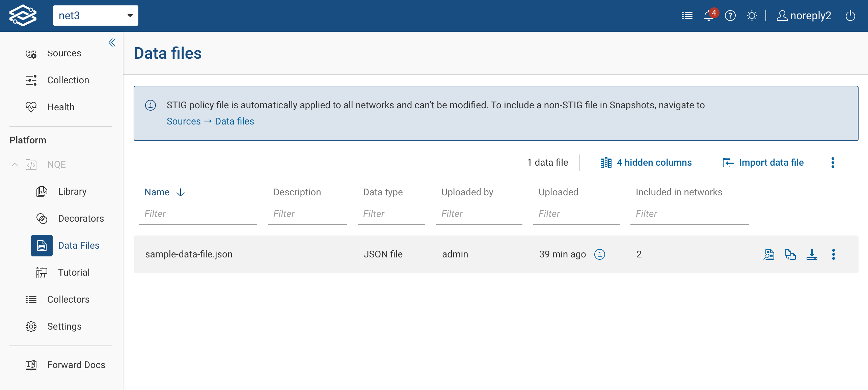Show the 4 hidden columns
The width and height of the screenshot is (868, 390).
tap(646, 163)
